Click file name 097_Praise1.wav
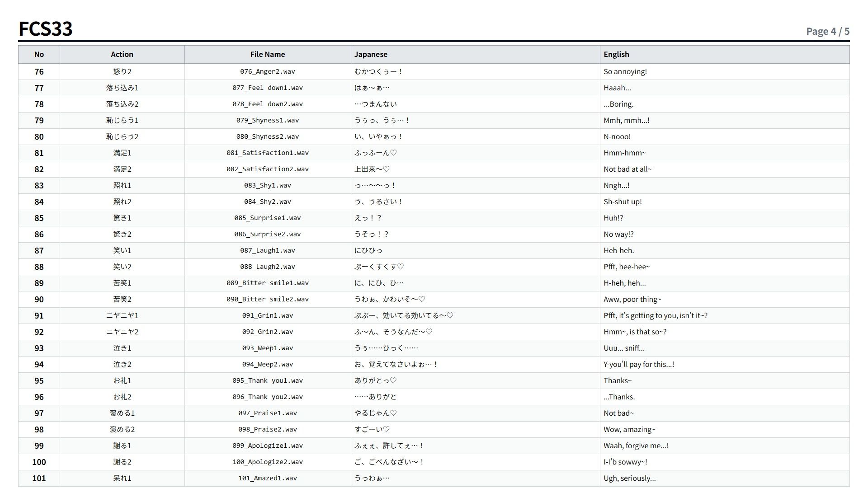The image size is (868, 488). coord(268,413)
